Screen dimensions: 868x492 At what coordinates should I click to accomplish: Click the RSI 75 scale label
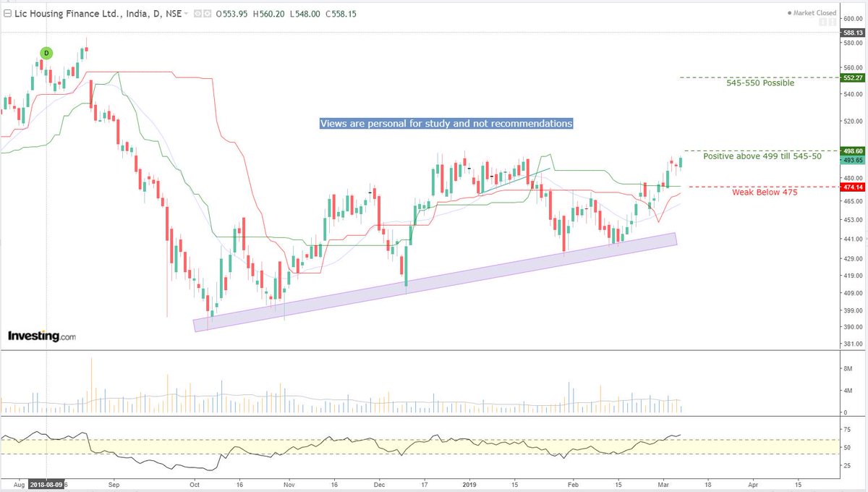[x=846, y=429]
